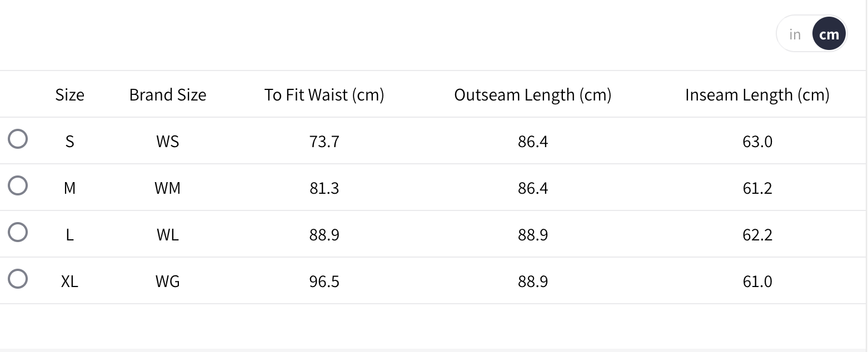
Task: Click the Brand Size column header
Action: pos(167,95)
